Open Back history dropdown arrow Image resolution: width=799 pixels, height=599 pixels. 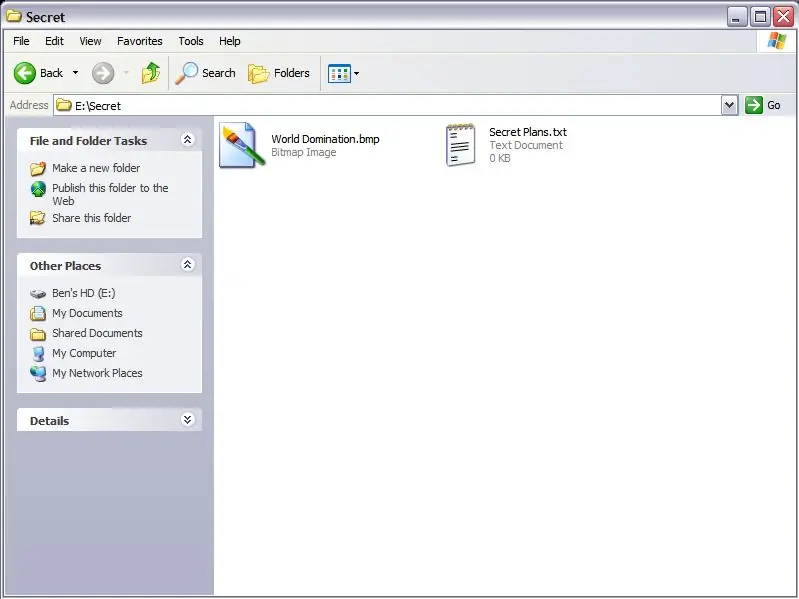75,73
